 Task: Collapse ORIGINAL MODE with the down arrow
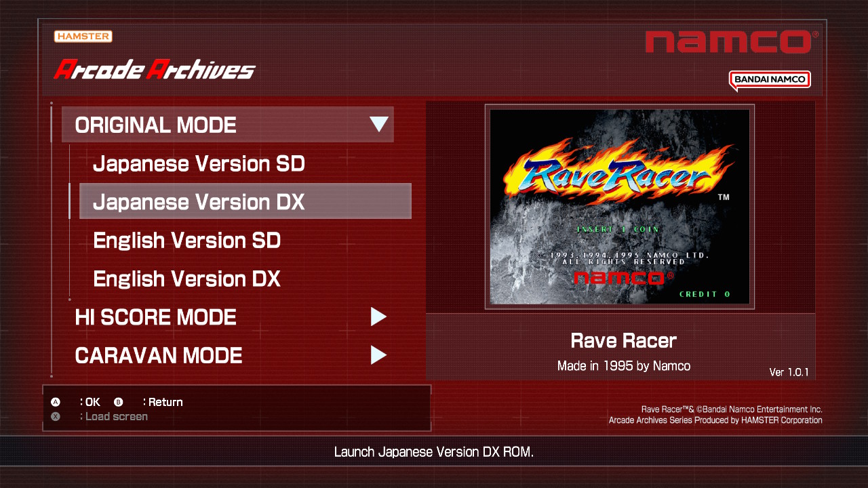coord(378,125)
